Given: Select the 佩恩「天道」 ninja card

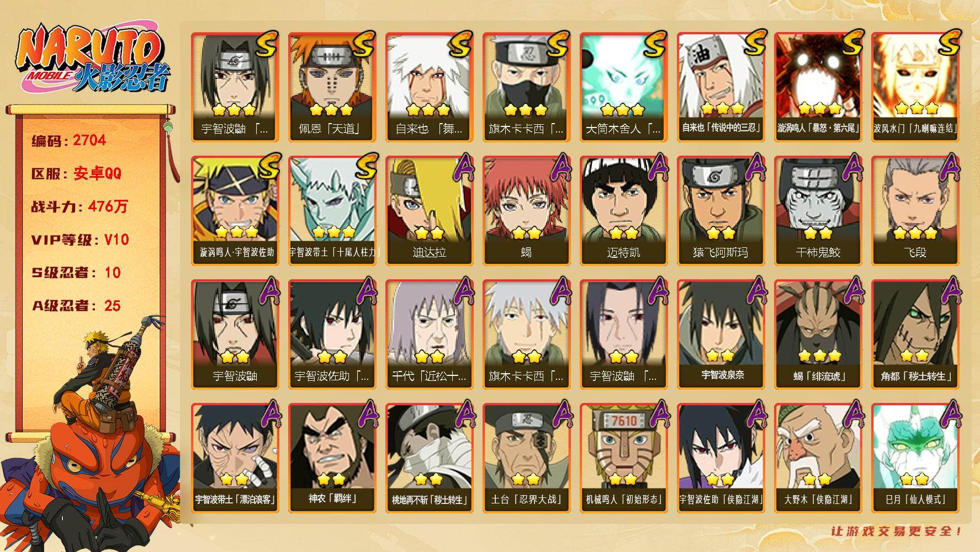Looking at the screenshot, I should point(332,87).
